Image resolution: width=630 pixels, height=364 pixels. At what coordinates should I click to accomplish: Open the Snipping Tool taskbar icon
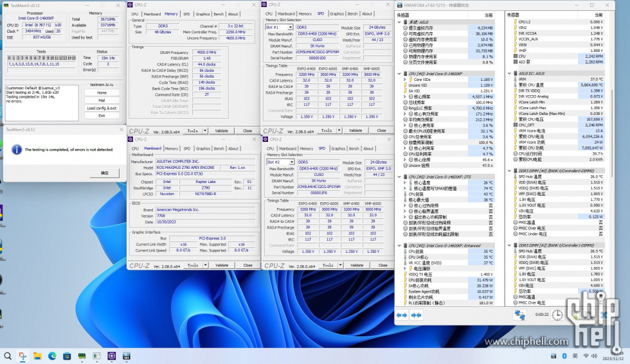pos(22,356)
